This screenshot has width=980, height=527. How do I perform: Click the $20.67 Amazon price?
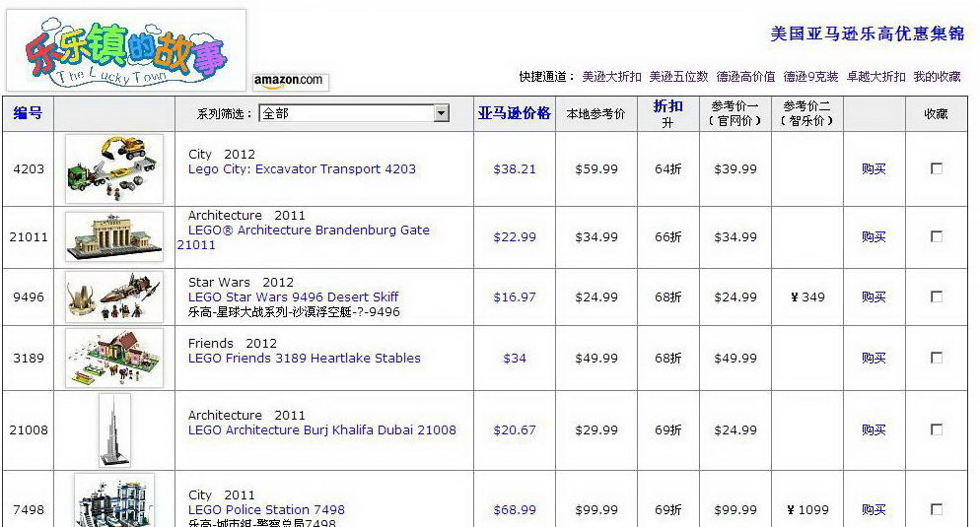[515, 429]
